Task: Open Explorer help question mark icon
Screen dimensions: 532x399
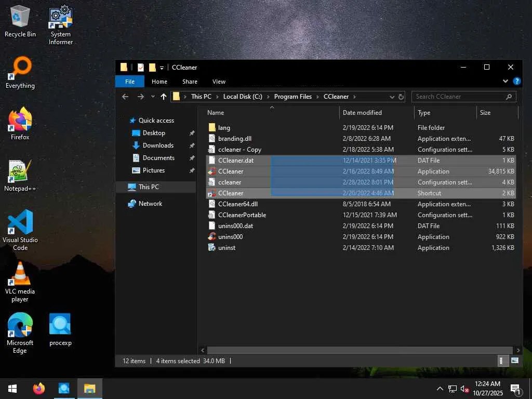Action: (516, 81)
